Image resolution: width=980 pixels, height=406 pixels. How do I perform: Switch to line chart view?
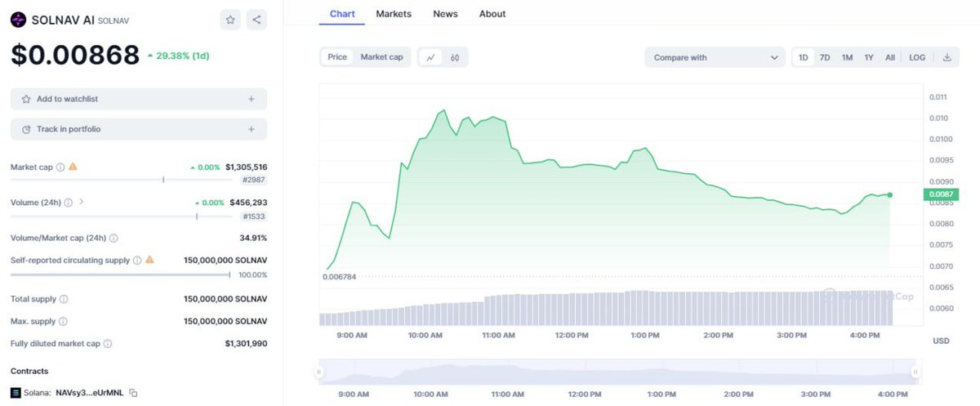tap(430, 57)
